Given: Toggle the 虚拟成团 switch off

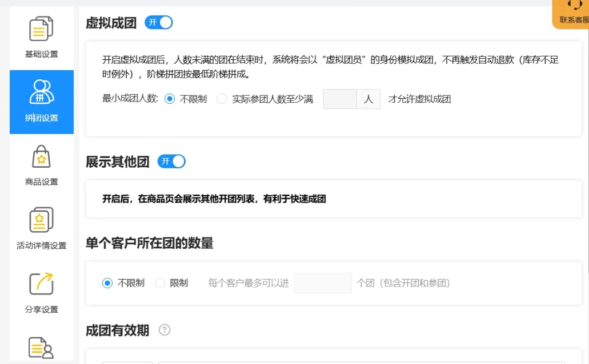Looking at the screenshot, I should (x=158, y=22).
